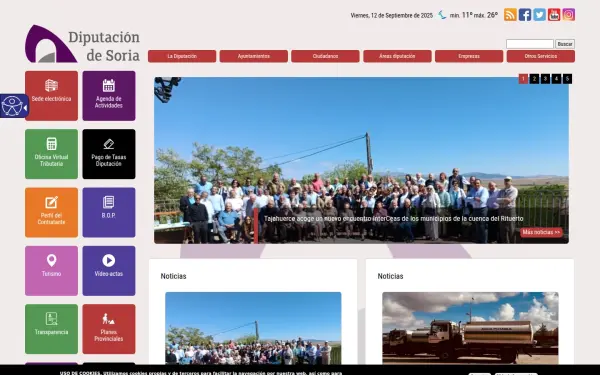This screenshot has width=600, height=375.
Task: Open the B.O.P. tile
Action: 109,212
